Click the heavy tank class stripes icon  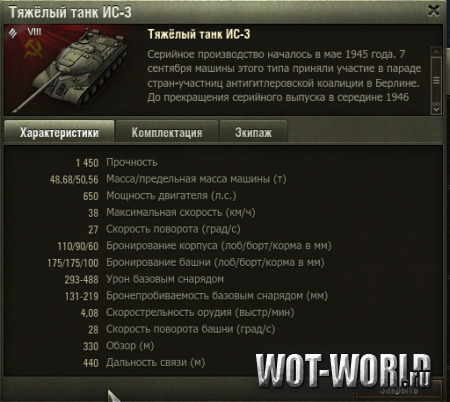[13, 33]
